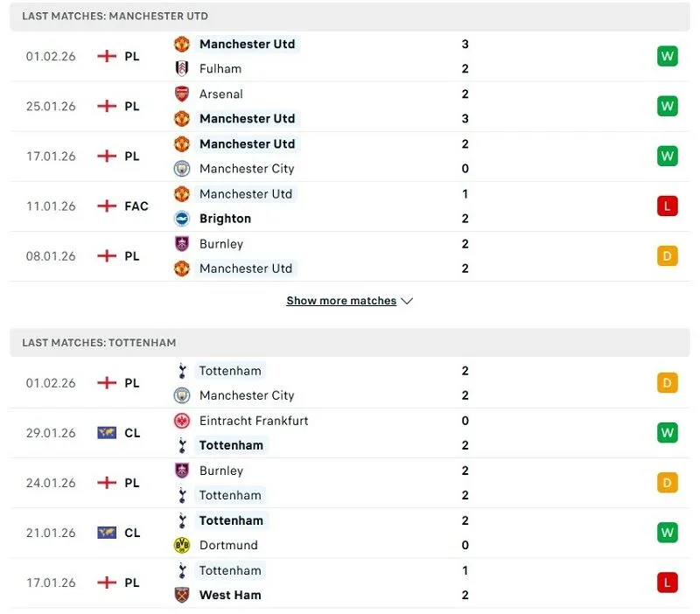Screen dimensions: 700x614
Task: Click the Dortmund BVB crest icon
Action: tap(182, 545)
